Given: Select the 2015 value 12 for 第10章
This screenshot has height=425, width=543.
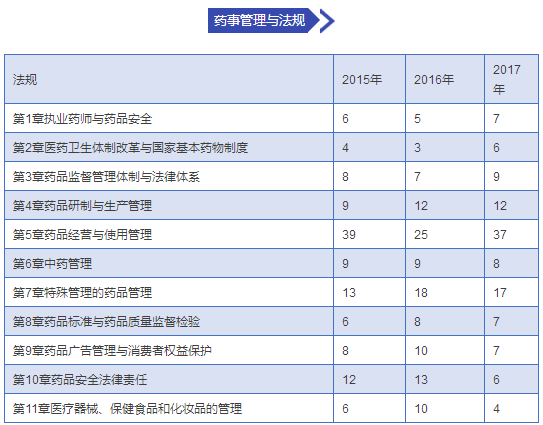Looking at the screenshot, I should [349, 380].
